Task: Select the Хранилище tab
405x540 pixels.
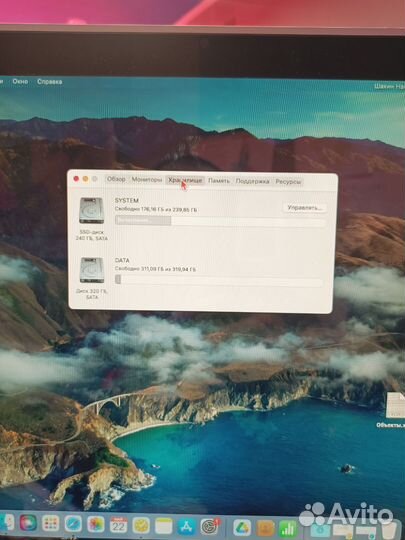Action: click(185, 180)
